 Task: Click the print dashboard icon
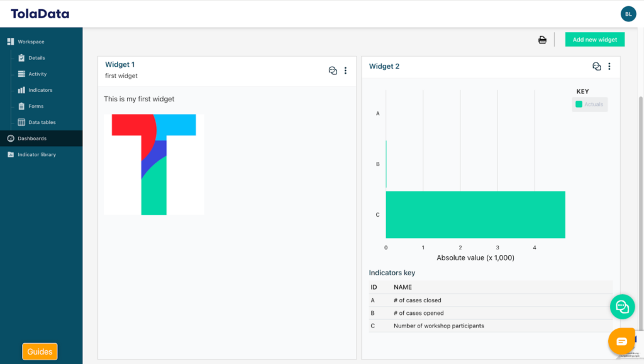pos(542,40)
